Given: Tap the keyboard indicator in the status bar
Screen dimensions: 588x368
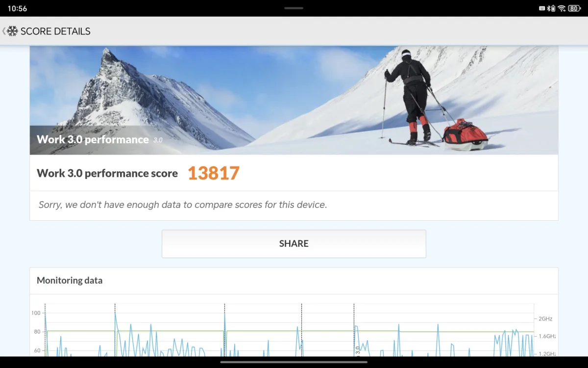Looking at the screenshot, I should click(542, 8).
